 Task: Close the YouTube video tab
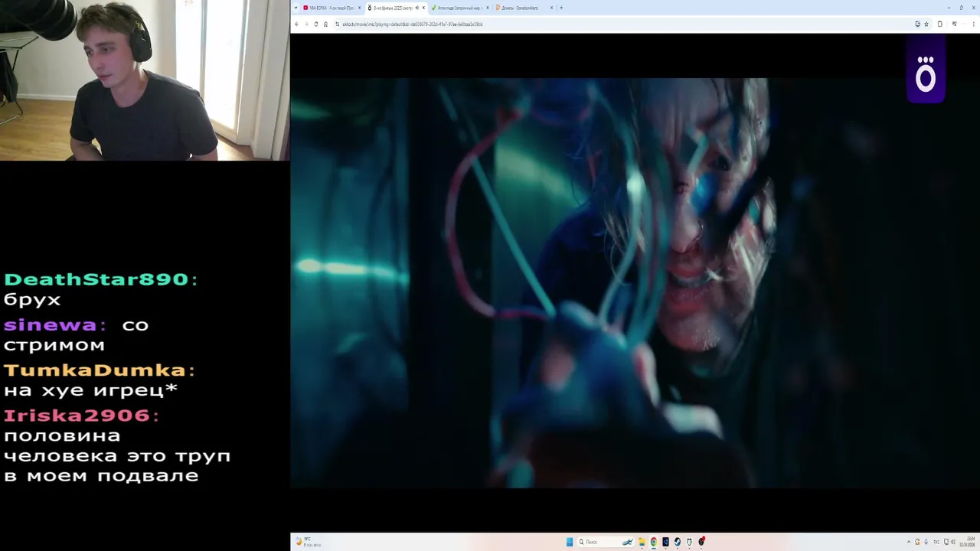point(359,8)
